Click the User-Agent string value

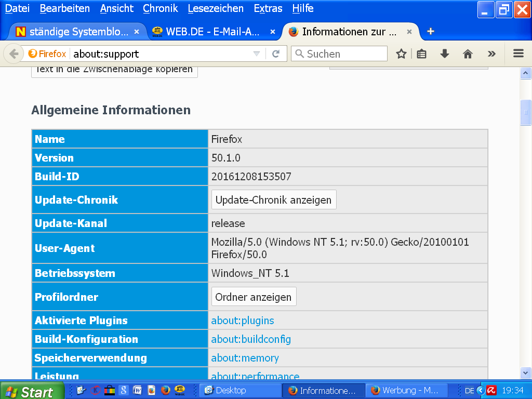340,248
